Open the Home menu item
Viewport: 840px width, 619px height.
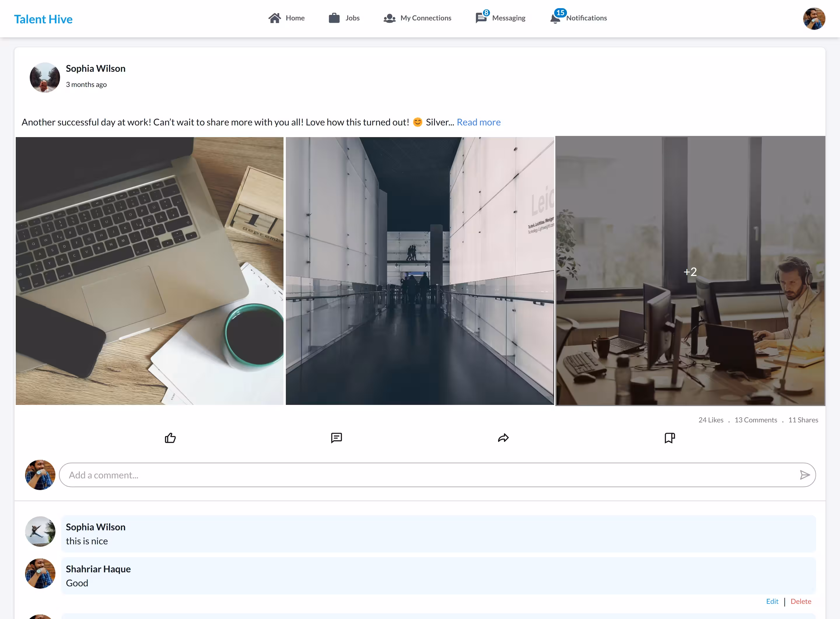287,18
